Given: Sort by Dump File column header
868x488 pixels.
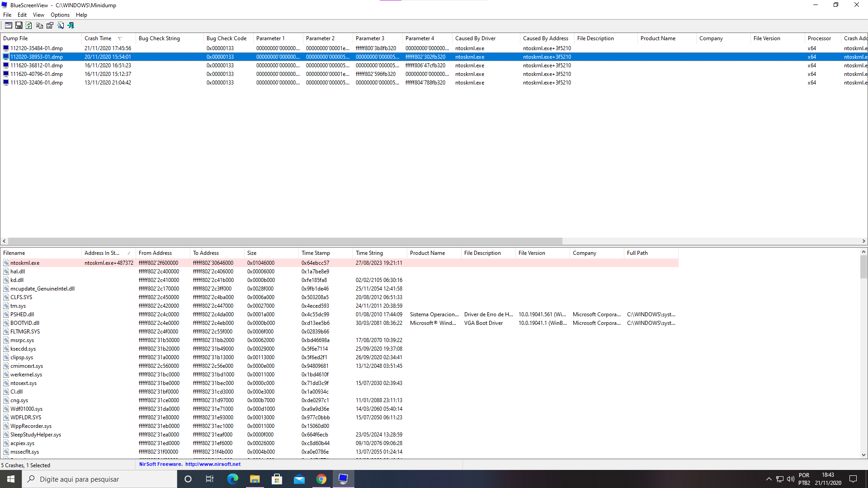Looking at the screenshot, I should (41, 38).
